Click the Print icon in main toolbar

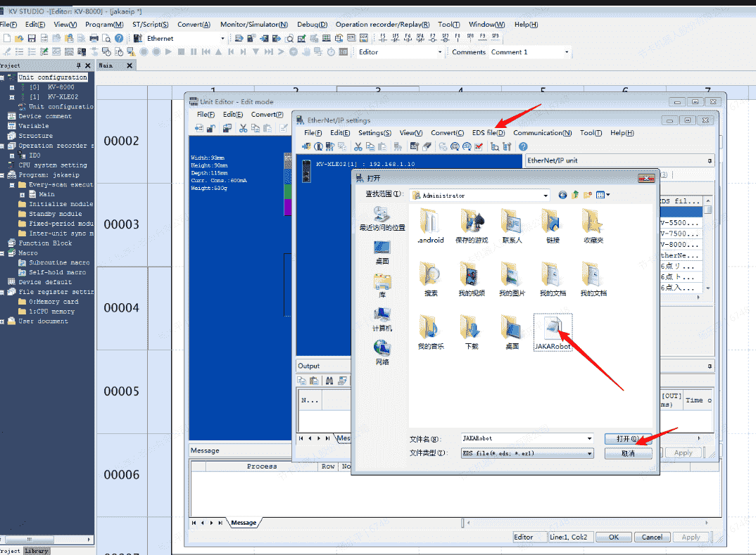coord(94,38)
